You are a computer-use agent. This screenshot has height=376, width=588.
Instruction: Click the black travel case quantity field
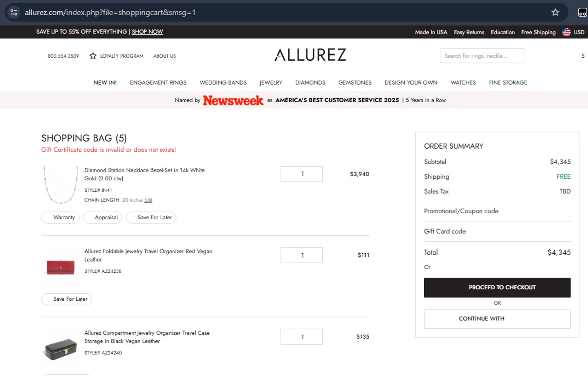coord(301,336)
